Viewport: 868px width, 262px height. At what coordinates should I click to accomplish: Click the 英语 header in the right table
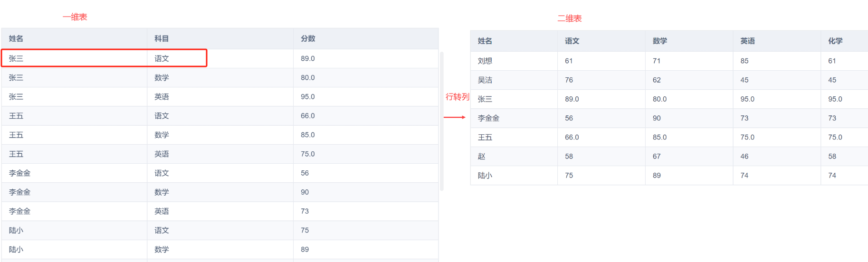(x=747, y=41)
